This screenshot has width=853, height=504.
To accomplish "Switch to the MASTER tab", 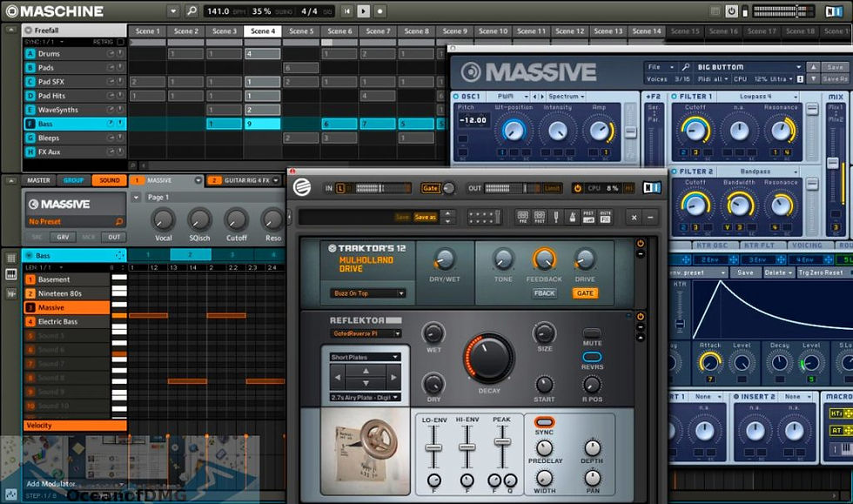I will click(x=38, y=180).
